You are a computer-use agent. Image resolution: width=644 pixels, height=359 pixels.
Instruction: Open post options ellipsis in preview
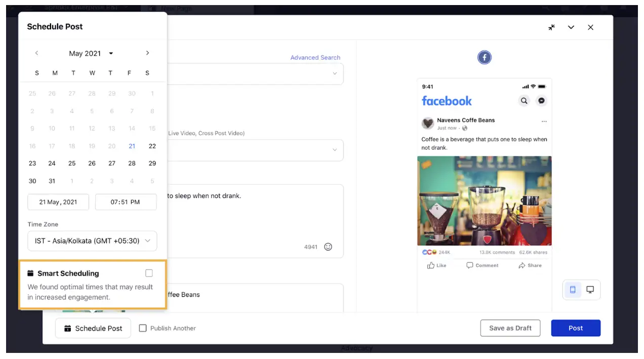[x=544, y=121]
